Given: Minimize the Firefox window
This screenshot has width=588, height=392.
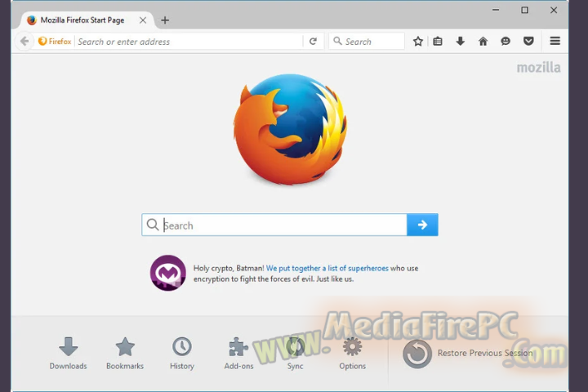Looking at the screenshot, I should (x=496, y=10).
